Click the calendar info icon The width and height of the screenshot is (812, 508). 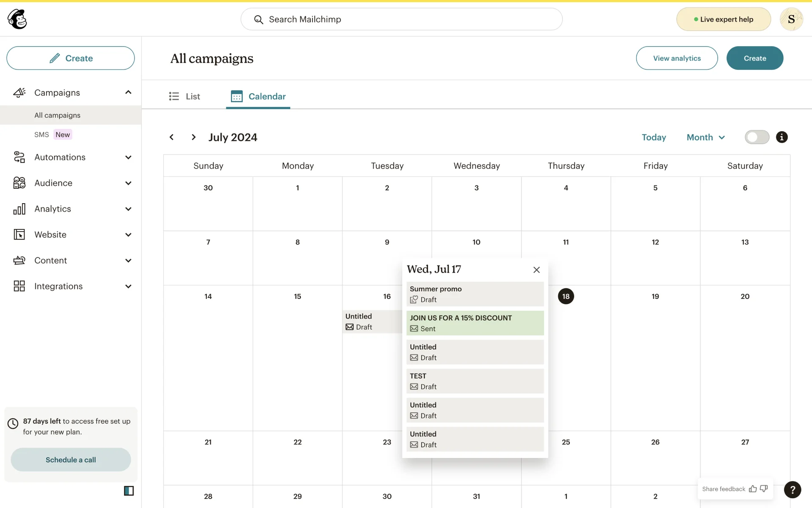[x=782, y=137]
